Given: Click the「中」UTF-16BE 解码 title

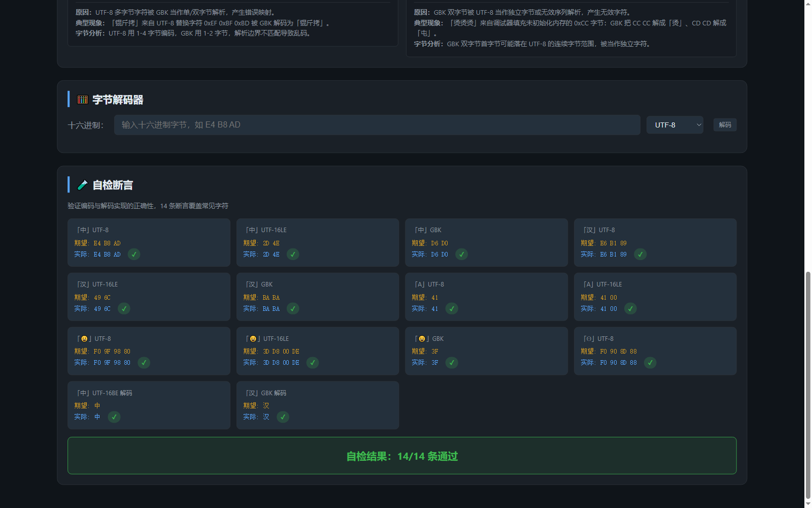Looking at the screenshot, I should coord(104,393).
